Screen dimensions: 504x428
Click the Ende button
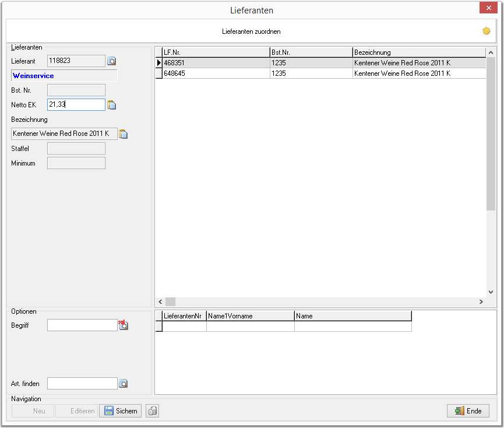click(468, 411)
